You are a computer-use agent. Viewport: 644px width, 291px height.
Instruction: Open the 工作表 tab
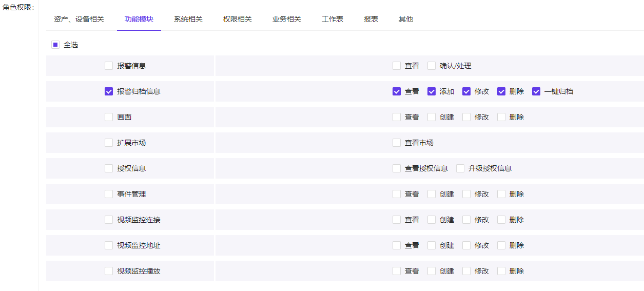point(333,19)
